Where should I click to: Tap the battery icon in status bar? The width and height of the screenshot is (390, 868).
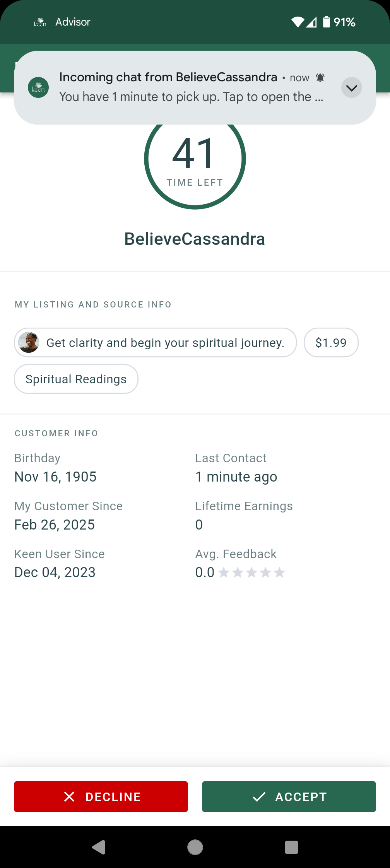(327, 22)
